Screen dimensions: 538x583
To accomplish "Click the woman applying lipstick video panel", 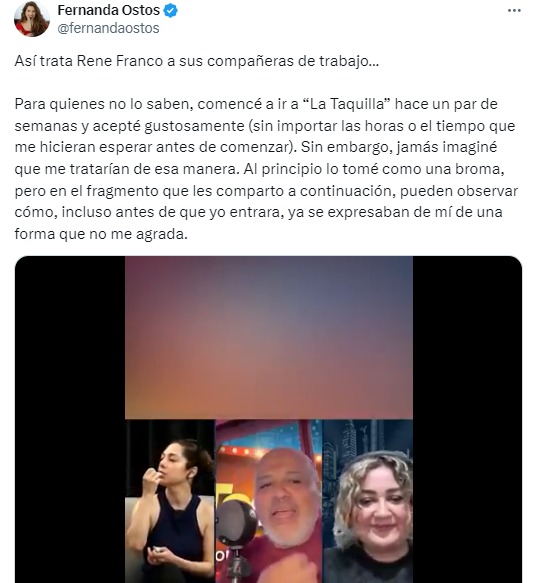I will coord(170,501).
